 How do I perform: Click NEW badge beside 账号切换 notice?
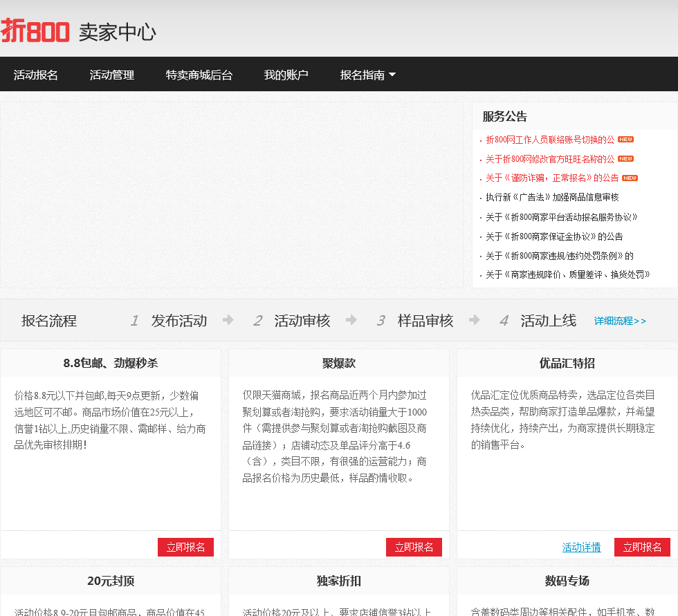[625, 139]
